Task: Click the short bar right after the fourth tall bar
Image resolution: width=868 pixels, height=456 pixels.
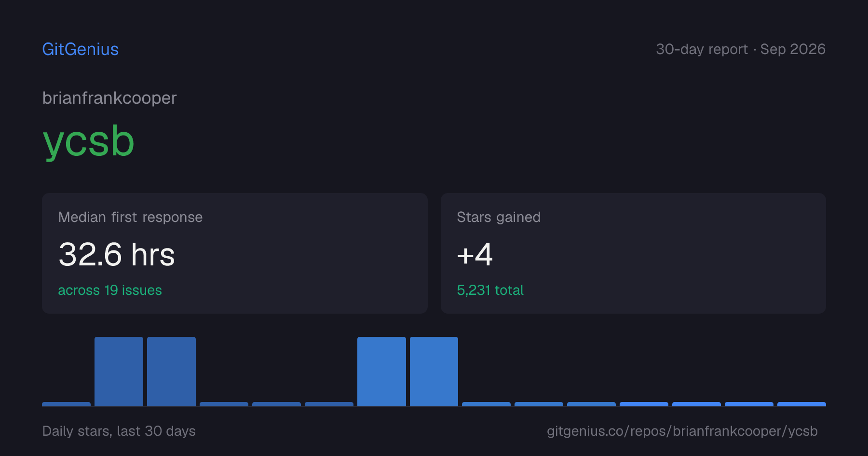Action: (x=486, y=404)
